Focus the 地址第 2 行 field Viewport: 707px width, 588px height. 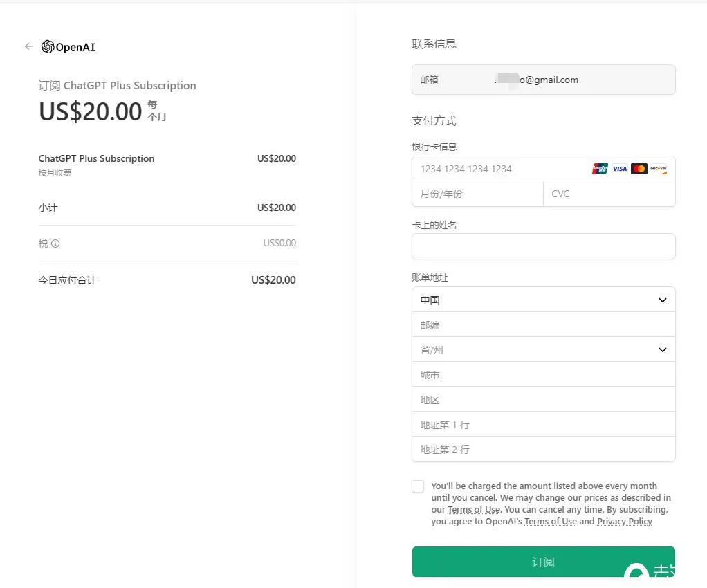pos(543,449)
